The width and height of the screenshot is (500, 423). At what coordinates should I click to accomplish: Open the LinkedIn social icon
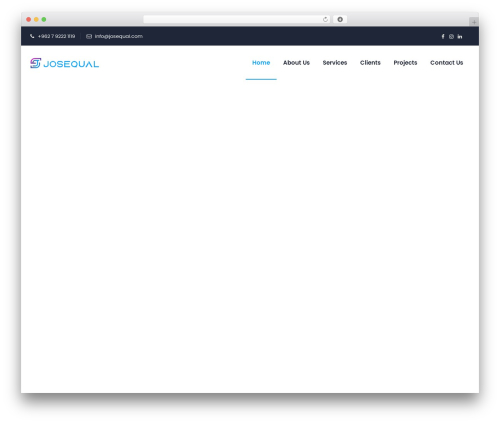tap(460, 36)
